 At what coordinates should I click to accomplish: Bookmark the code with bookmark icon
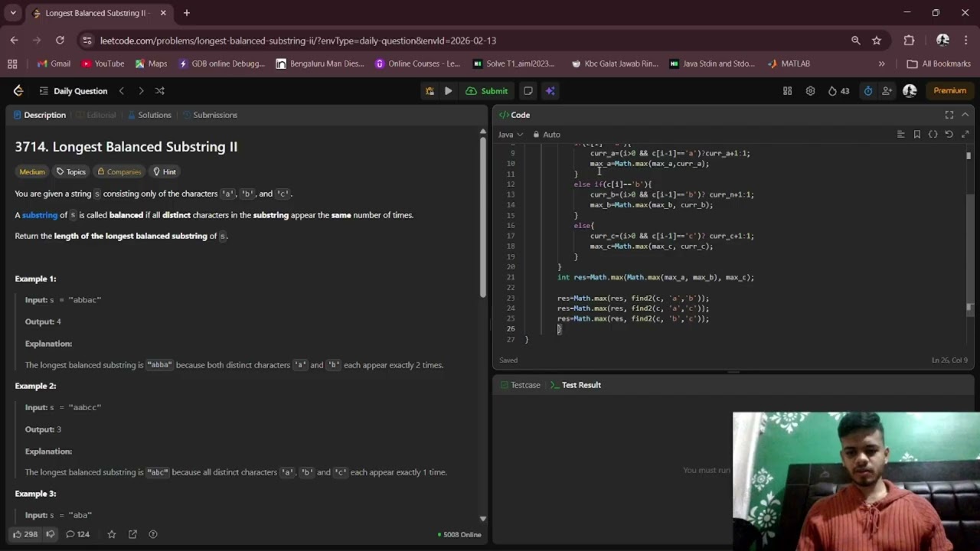click(917, 135)
